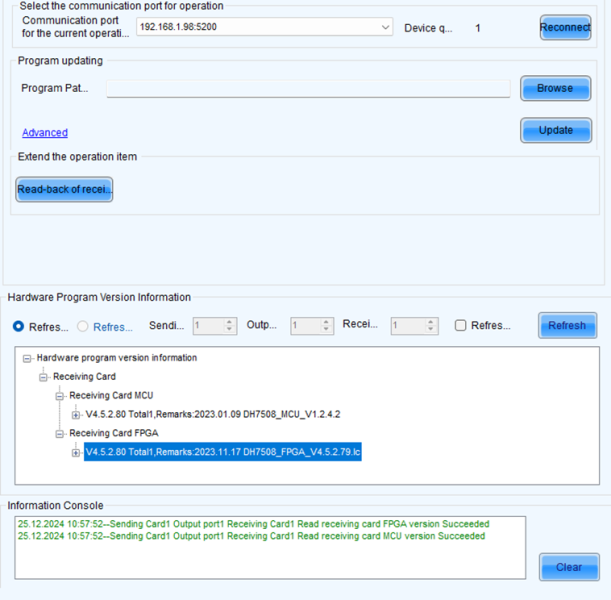This screenshot has width=611, height=600.
Task: Click the Update button
Action: tap(556, 130)
